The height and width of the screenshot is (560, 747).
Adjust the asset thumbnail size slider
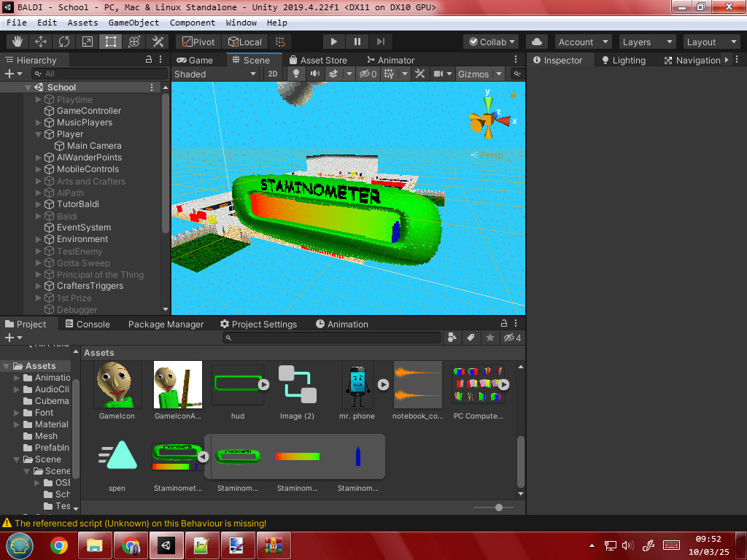point(498,507)
